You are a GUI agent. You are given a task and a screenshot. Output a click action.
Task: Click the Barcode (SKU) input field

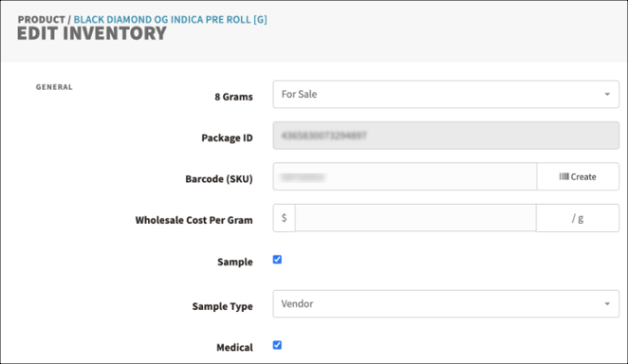click(405, 176)
